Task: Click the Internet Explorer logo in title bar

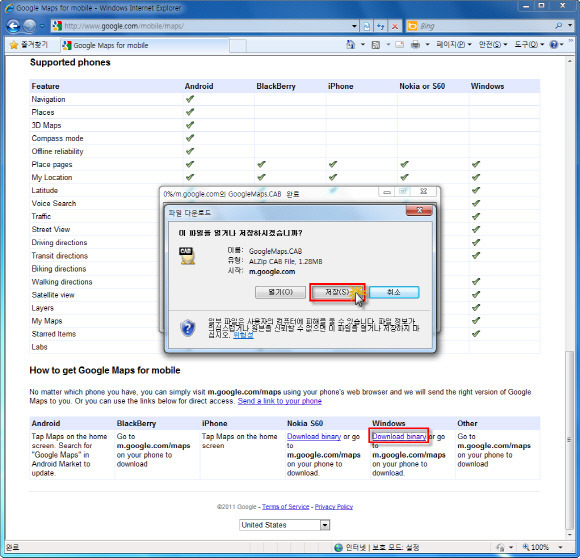Action: [9, 8]
